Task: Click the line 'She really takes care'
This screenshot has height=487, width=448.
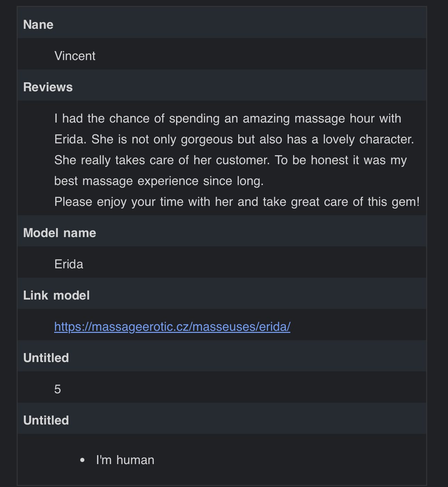Action: (x=231, y=160)
